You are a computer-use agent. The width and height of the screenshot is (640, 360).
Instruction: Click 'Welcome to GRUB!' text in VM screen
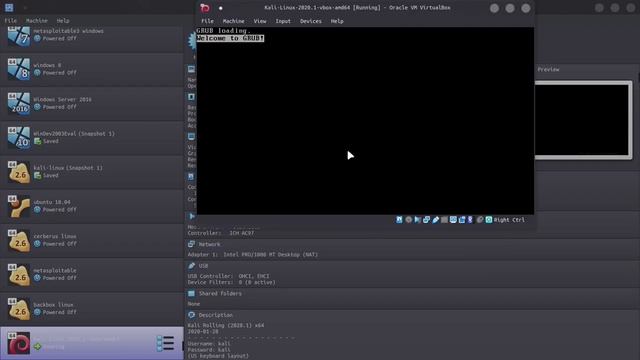pos(230,38)
